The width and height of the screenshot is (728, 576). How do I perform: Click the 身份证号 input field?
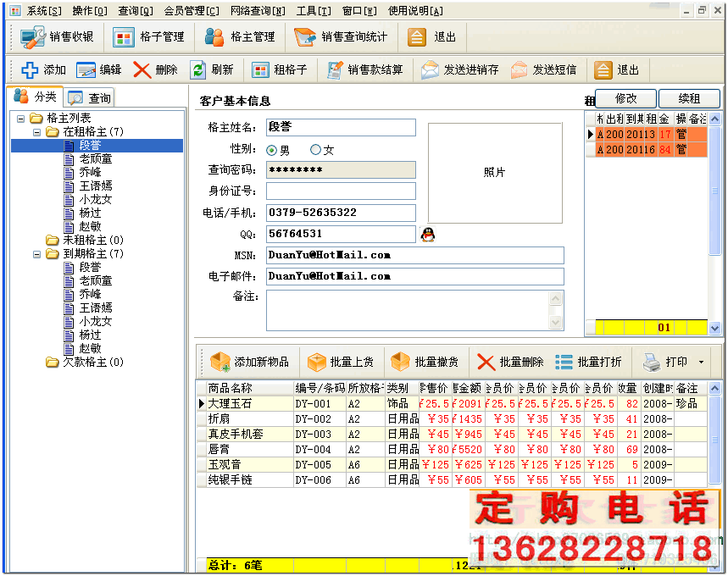(341, 191)
